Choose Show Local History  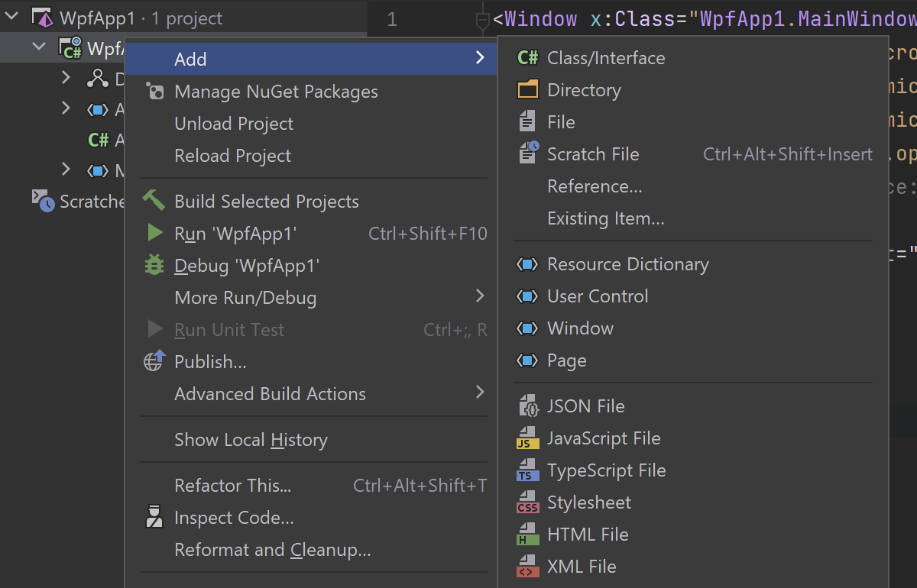[251, 440]
